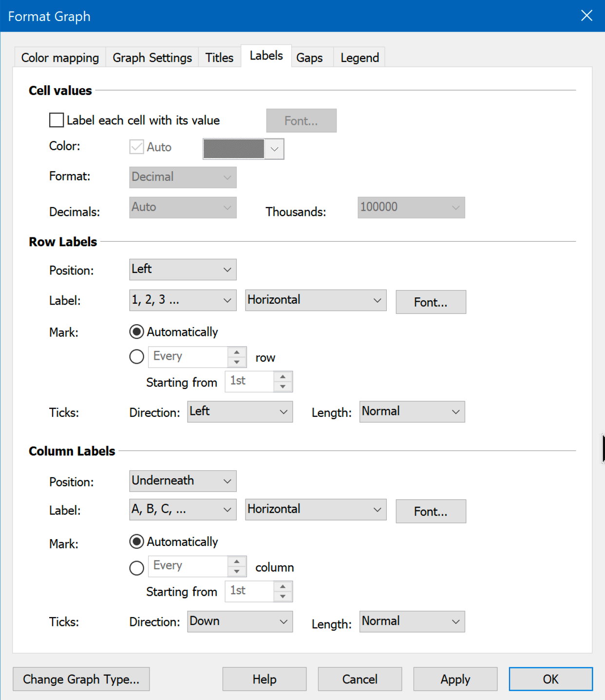Close the Format Graph dialog

(x=586, y=16)
